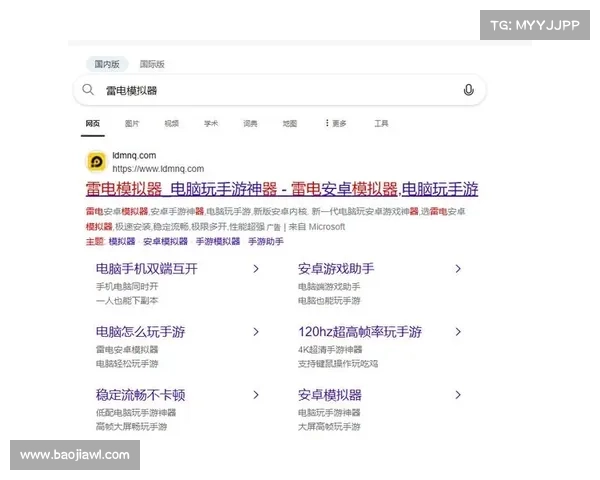The image size is (600, 480).
Task: Click the 低配电脑玩手游神器 description text
Action: 136,413
